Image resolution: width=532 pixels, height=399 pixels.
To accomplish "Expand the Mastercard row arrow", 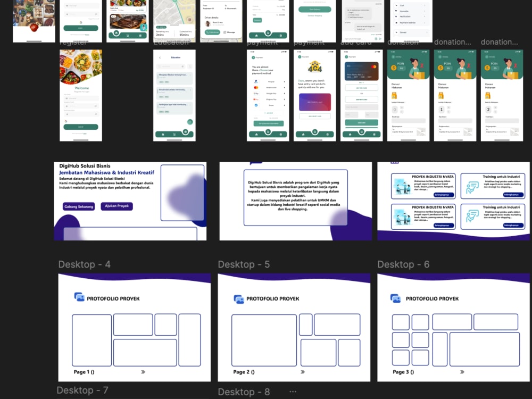I will coord(284,88).
